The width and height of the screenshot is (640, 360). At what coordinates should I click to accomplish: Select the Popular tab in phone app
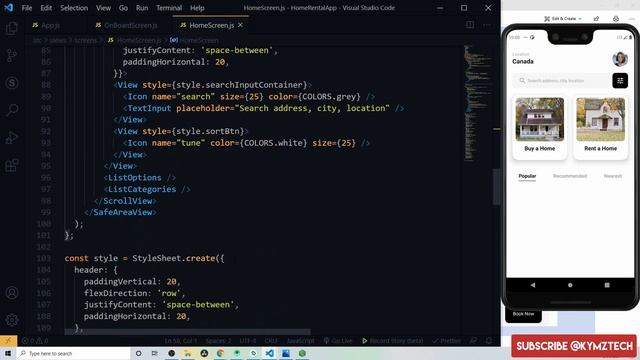point(527,176)
